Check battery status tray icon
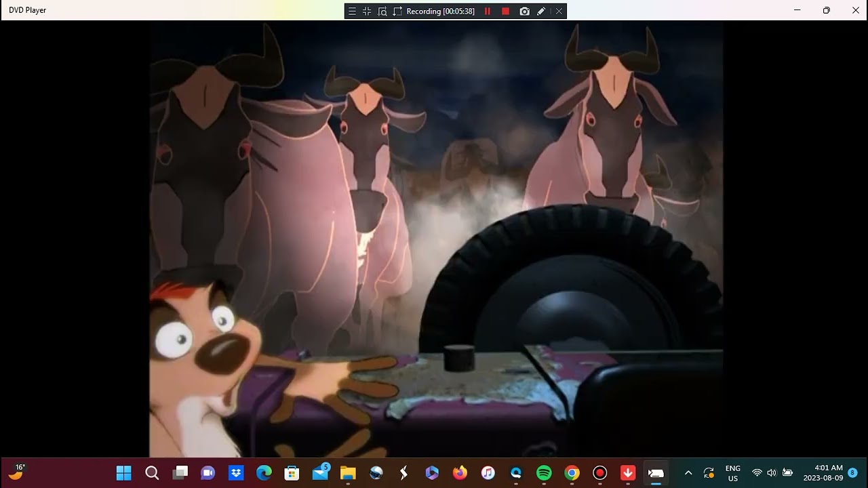 coord(787,473)
